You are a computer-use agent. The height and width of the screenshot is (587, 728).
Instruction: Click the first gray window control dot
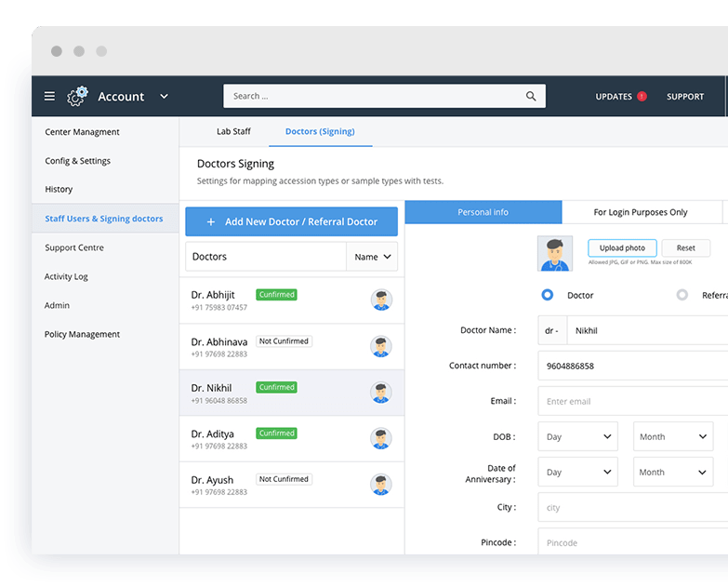tap(57, 51)
